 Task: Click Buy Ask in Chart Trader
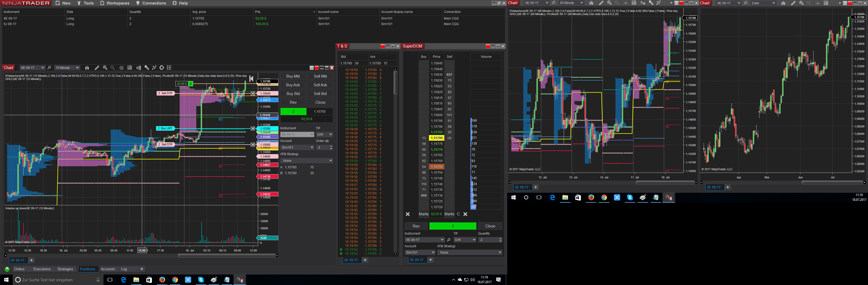293,85
